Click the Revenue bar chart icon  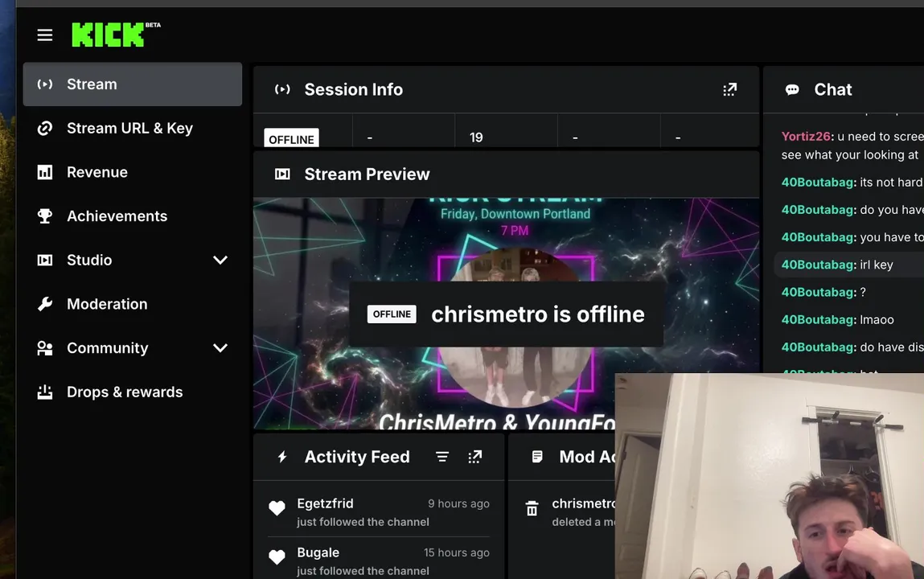pyautogui.click(x=45, y=172)
